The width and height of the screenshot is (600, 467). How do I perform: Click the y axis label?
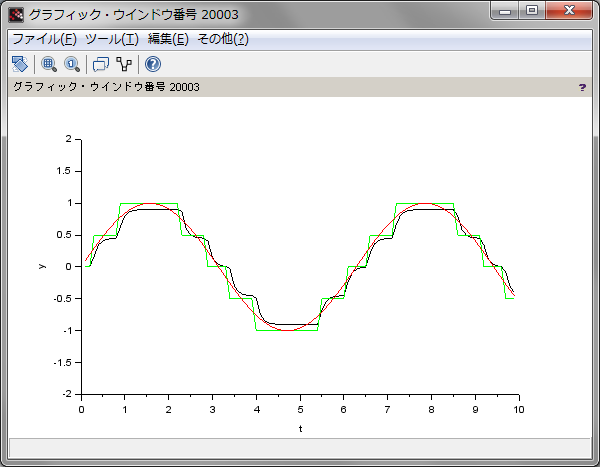coord(42,266)
